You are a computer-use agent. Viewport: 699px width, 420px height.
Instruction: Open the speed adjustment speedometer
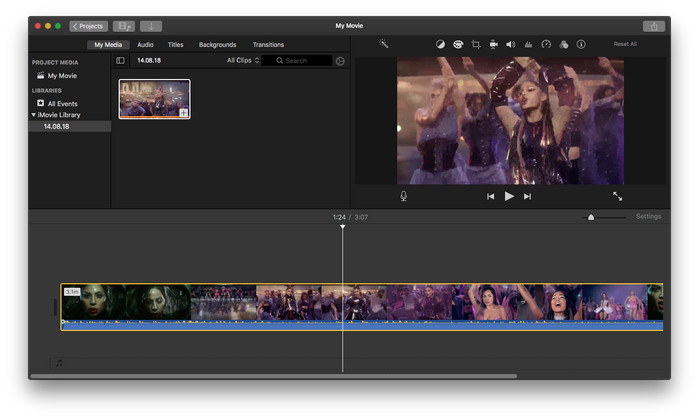click(x=546, y=44)
